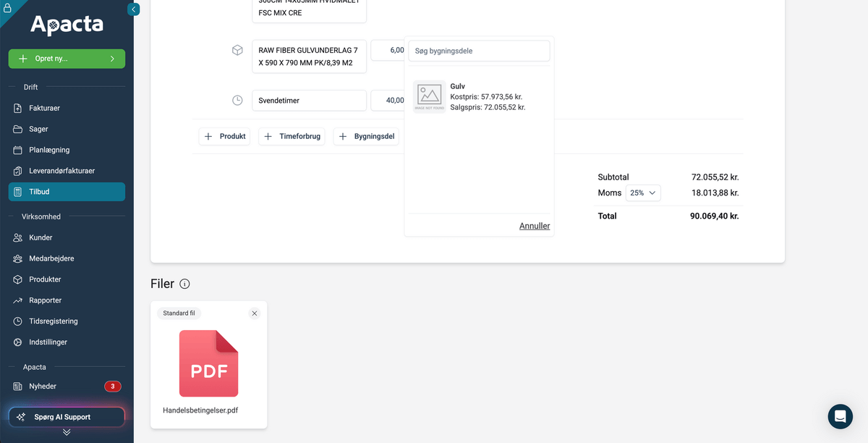Click the Produkter box icon in sidebar
868x443 pixels.
[x=18, y=279]
